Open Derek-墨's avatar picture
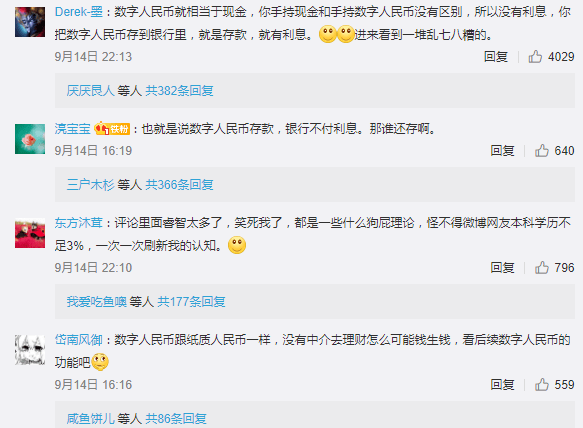583x428 pixels. (x=30, y=22)
